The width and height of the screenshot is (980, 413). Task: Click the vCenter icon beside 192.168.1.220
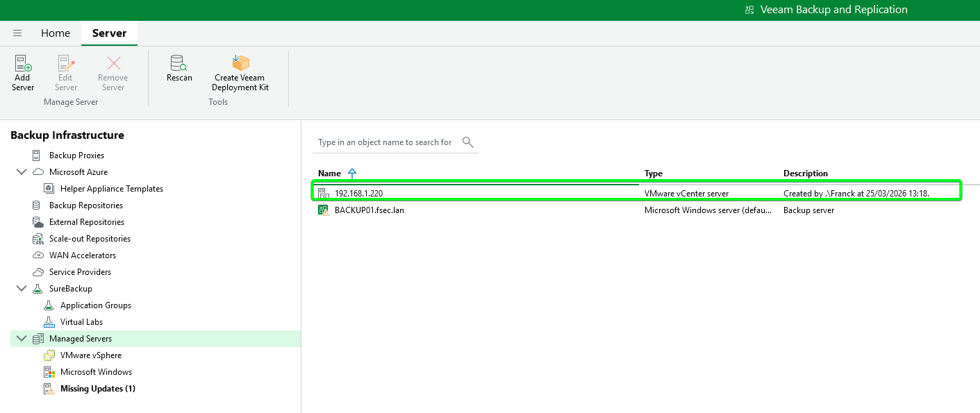[x=323, y=193]
